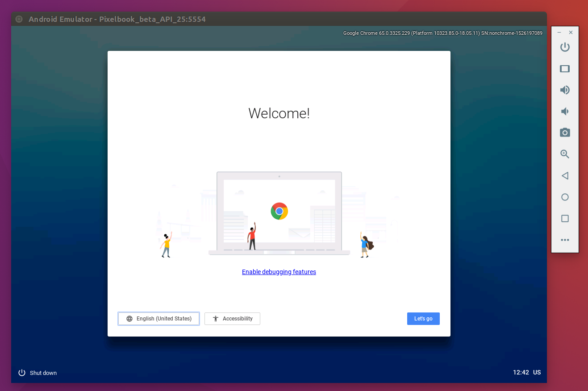This screenshot has width=588, height=391.
Task: Click the globe icon in the language button
Action: coord(129,319)
